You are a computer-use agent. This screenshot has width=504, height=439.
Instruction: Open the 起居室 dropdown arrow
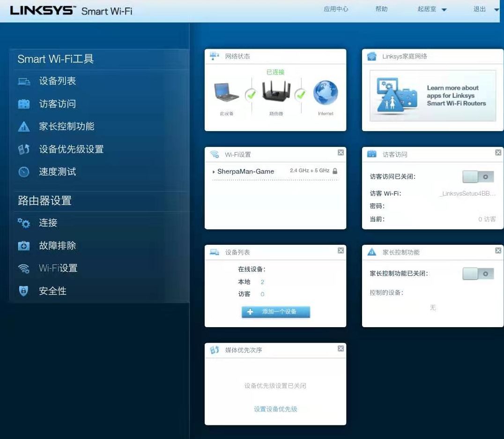pyautogui.click(x=444, y=10)
